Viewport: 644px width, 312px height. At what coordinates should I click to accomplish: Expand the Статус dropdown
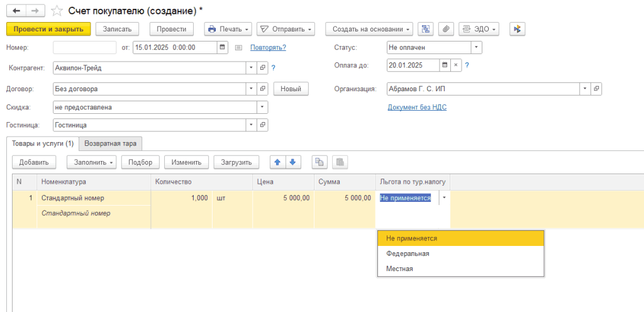pos(476,47)
